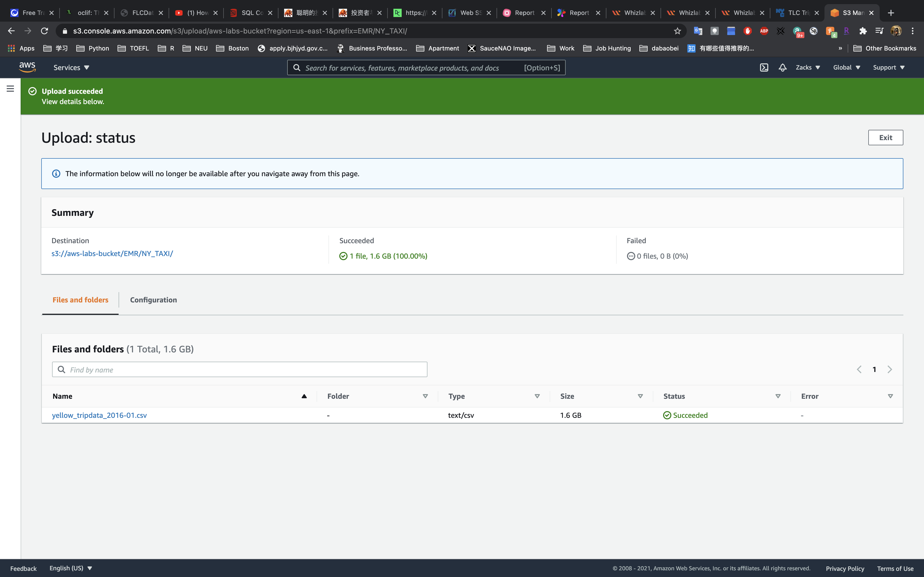Sort by the Name column arrow
The width and height of the screenshot is (924, 577).
pyautogui.click(x=304, y=396)
